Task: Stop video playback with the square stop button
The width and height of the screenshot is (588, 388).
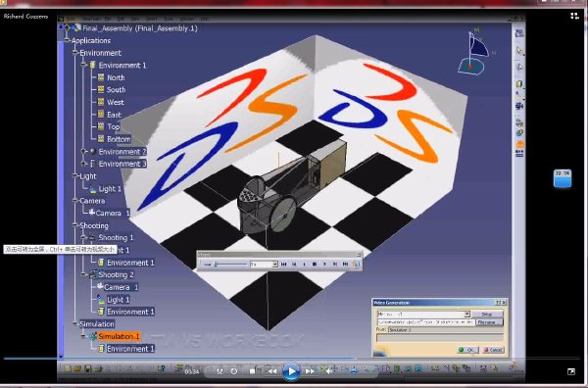Action: click(253, 371)
